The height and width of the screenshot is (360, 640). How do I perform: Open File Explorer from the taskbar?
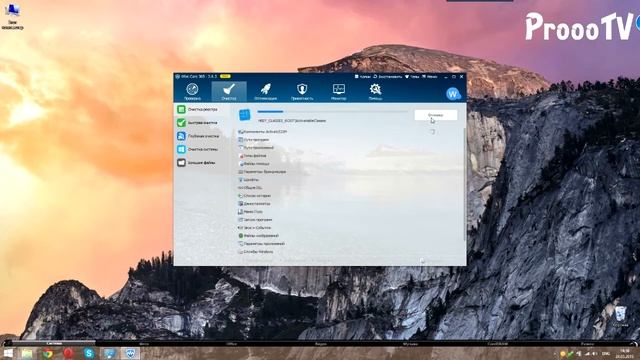(27, 353)
